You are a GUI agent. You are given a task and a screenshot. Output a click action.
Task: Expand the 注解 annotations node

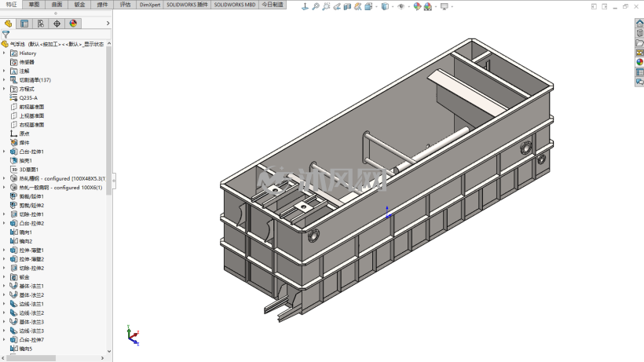tap(4, 71)
